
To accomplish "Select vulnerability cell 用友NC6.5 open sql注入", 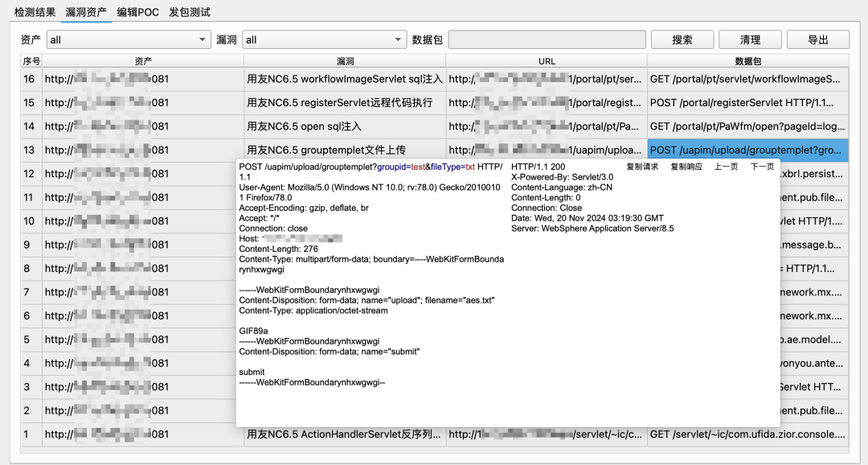I will (x=345, y=126).
